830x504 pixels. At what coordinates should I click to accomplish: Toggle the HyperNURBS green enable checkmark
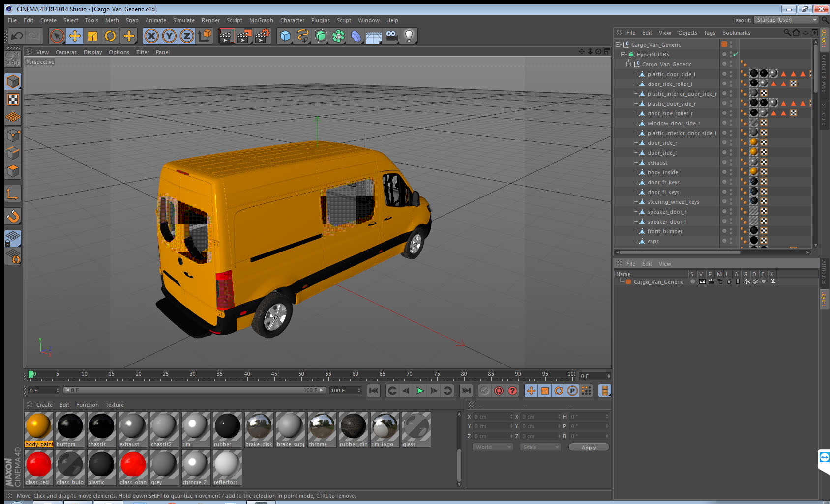point(736,54)
